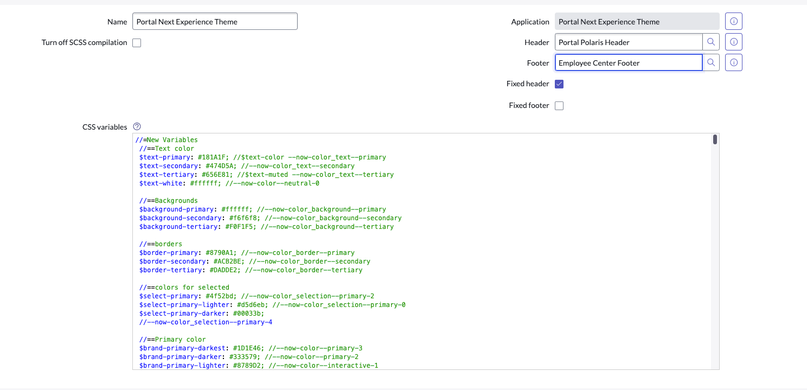
Task: Grab the CSS variables editor scrollbar thumb
Action: tap(715, 140)
